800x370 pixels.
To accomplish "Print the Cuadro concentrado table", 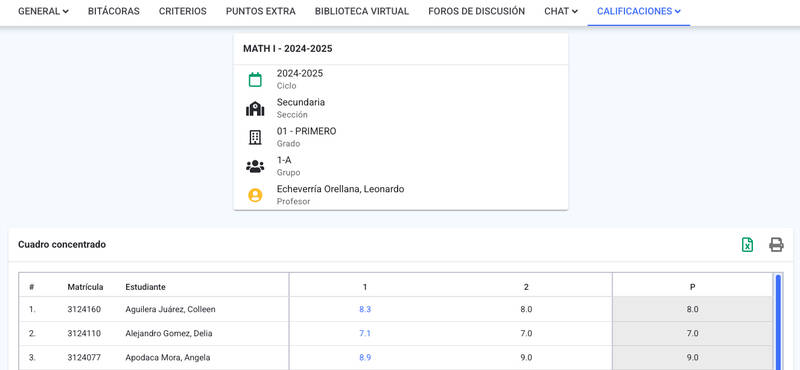I will (776, 245).
